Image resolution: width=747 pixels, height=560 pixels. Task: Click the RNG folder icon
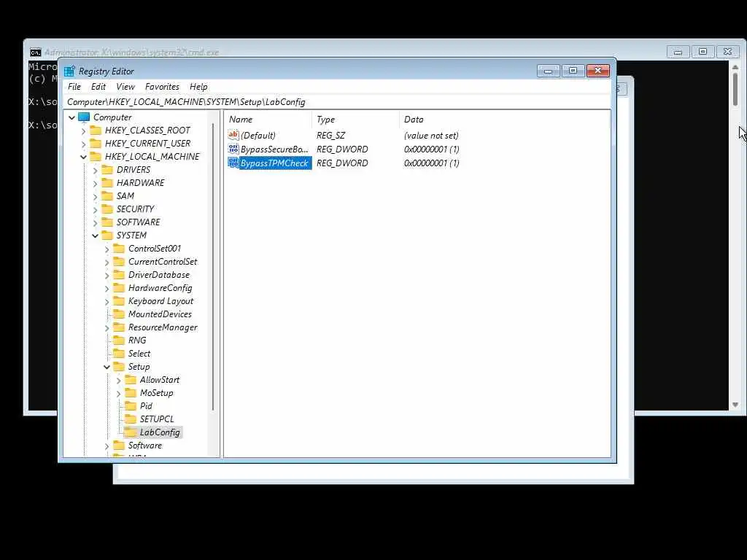click(119, 341)
